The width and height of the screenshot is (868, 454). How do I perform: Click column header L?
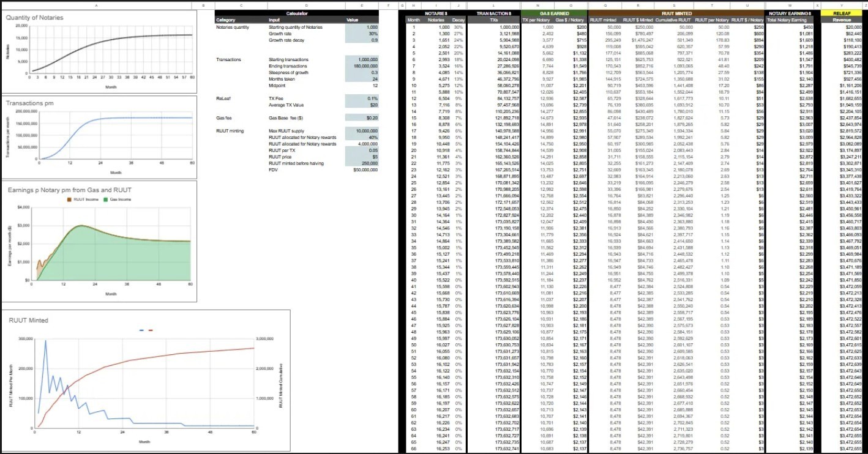[493, 5]
